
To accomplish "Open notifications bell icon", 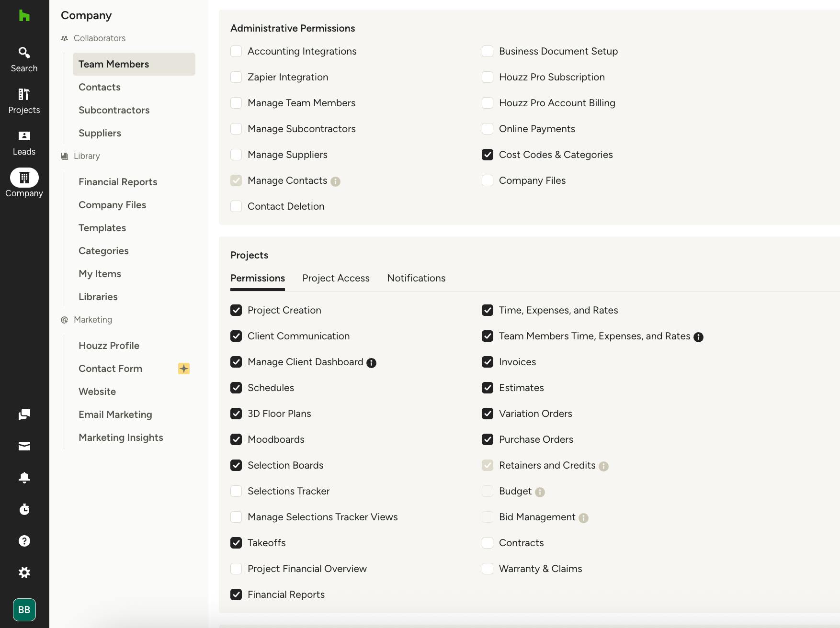I will (x=24, y=477).
